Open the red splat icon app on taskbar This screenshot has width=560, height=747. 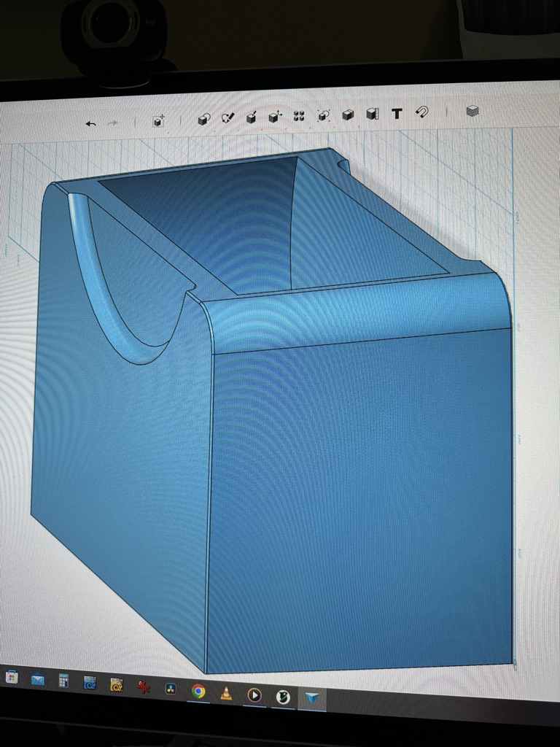click(144, 687)
